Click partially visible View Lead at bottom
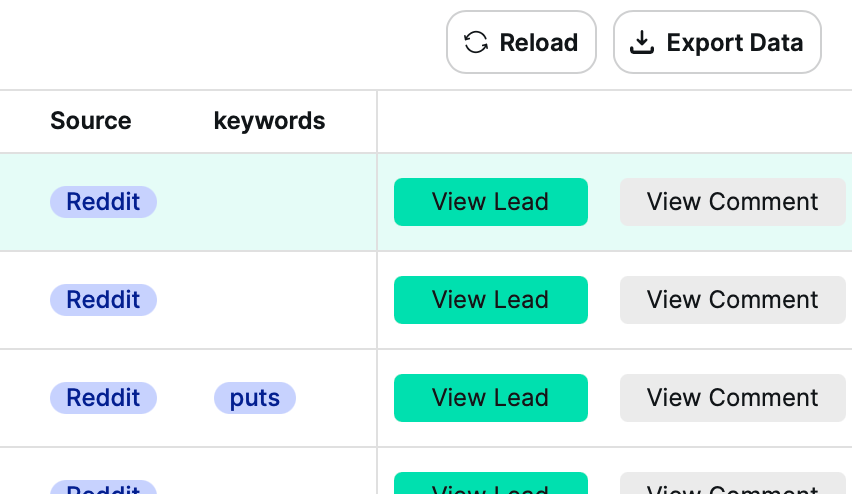 click(x=490, y=485)
